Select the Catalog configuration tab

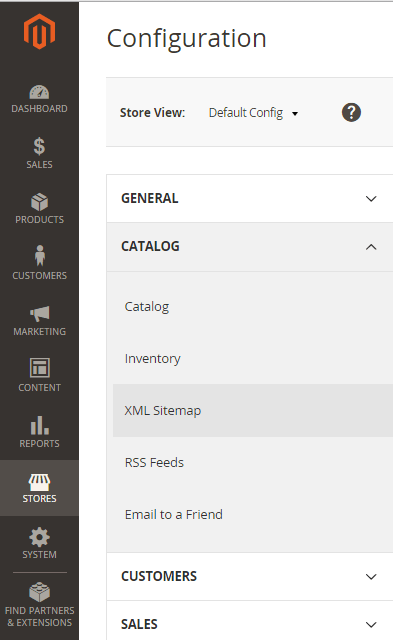pyautogui.click(x=253, y=307)
